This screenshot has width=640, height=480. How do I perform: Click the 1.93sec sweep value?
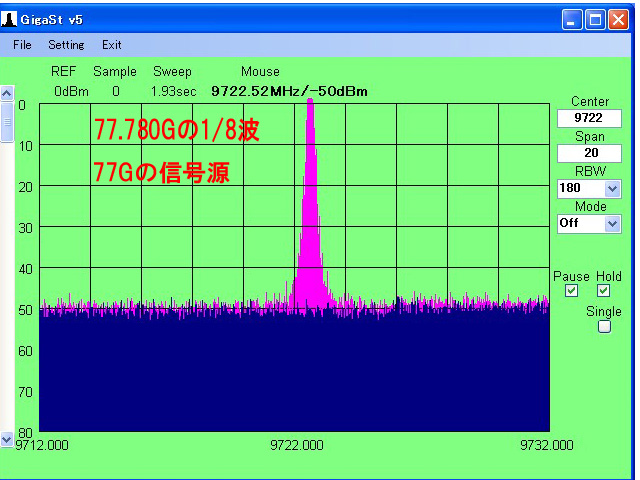click(x=173, y=91)
